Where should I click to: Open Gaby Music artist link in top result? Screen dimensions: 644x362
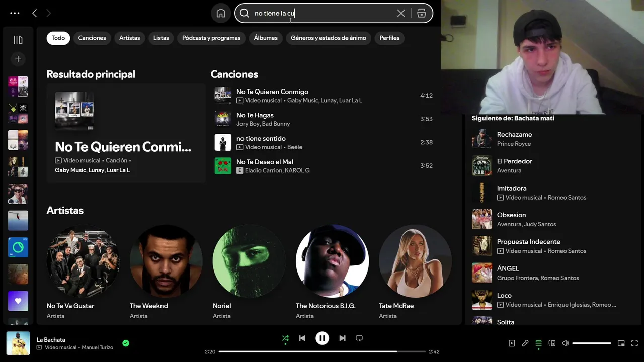point(70,170)
